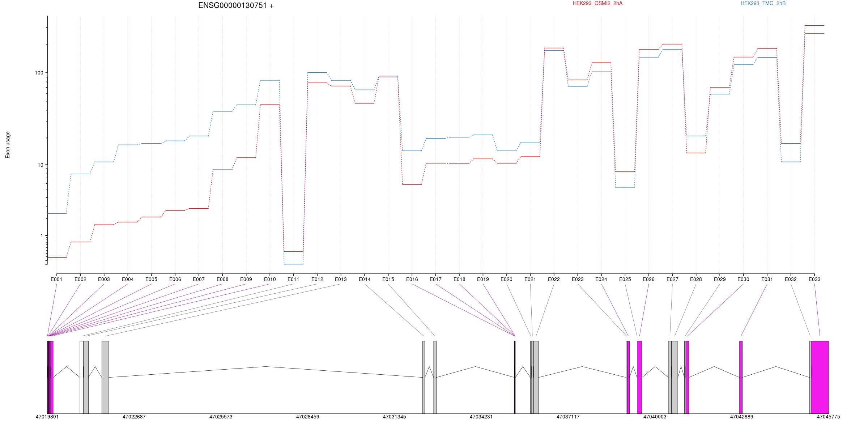Select the HEK293_TMG_2hB legend label
This screenshot has height=434, width=868.
763,3
